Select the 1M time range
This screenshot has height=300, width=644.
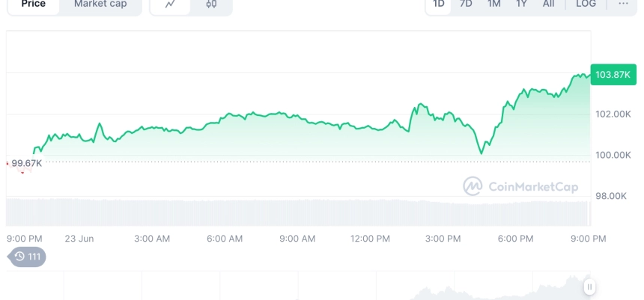click(494, 4)
